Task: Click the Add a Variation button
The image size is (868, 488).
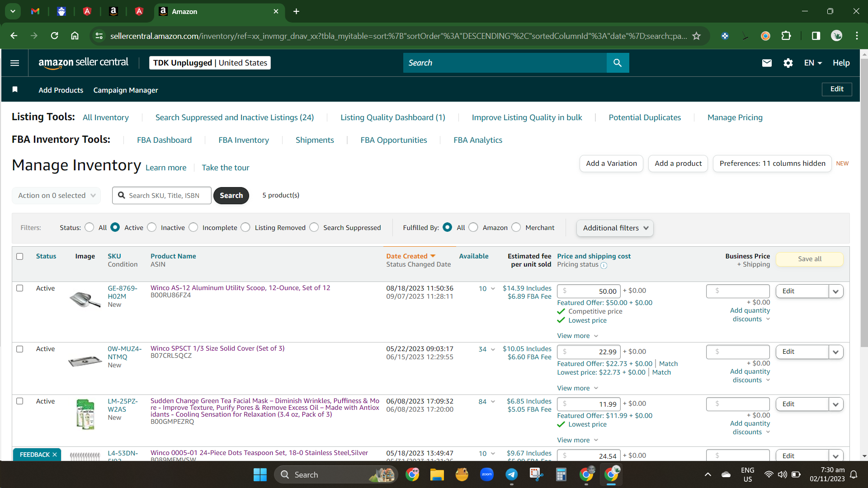Action: pyautogui.click(x=611, y=164)
